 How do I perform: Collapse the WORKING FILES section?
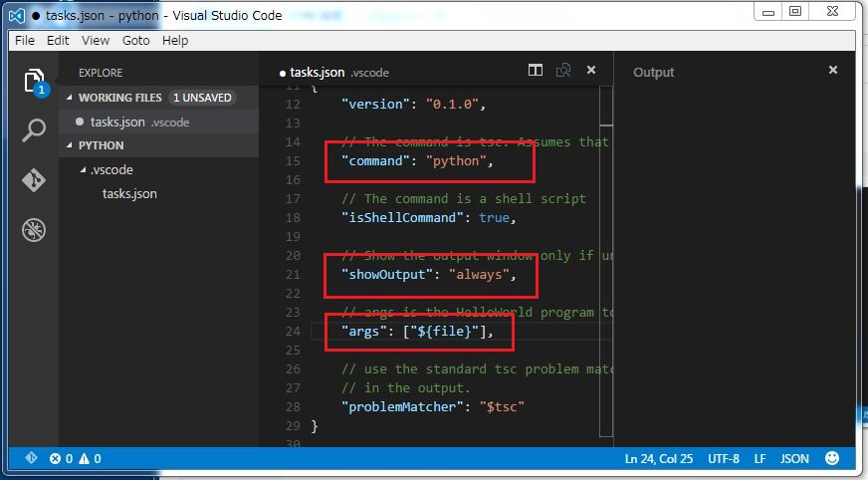coord(70,98)
